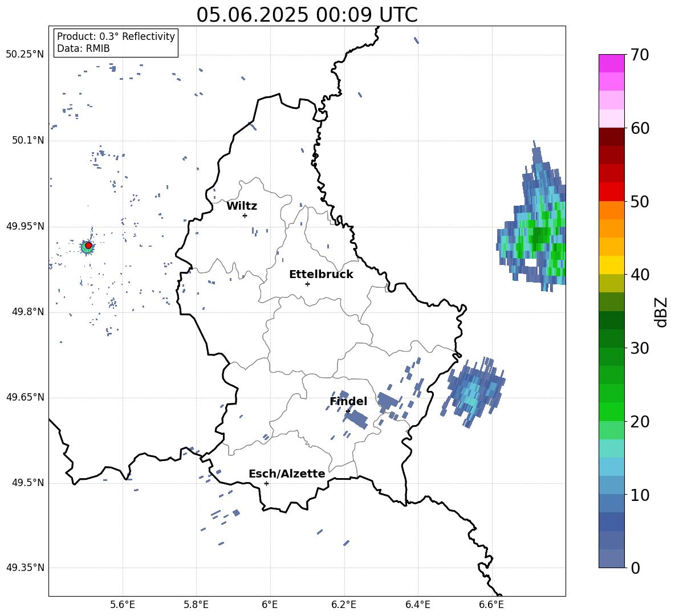Click the 49.8°N latitude label
The height and width of the screenshot is (616, 675).
pos(28,312)
